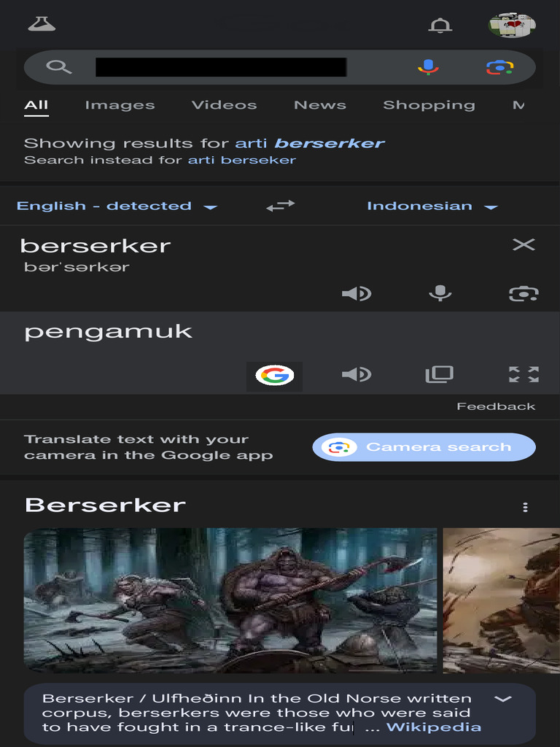This screenshot has height=747, width=560.
Task: Tap translate-by-voice microphone icon
Action: point(440,293)
